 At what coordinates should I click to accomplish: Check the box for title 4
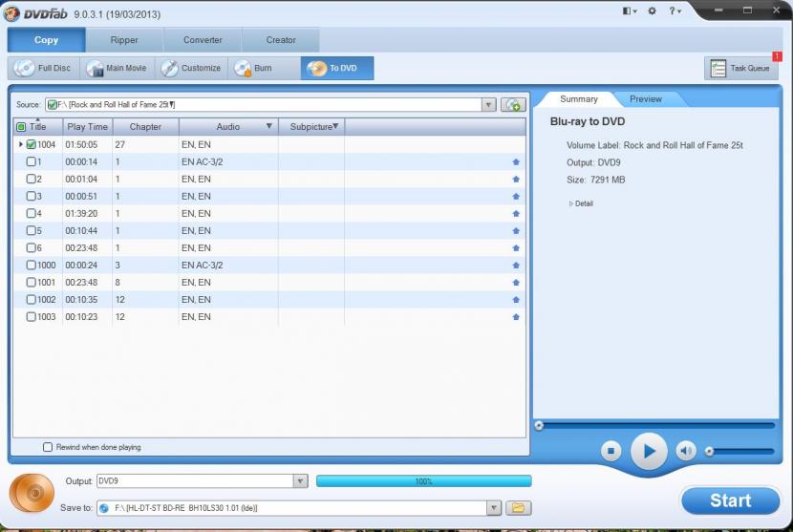31,213
